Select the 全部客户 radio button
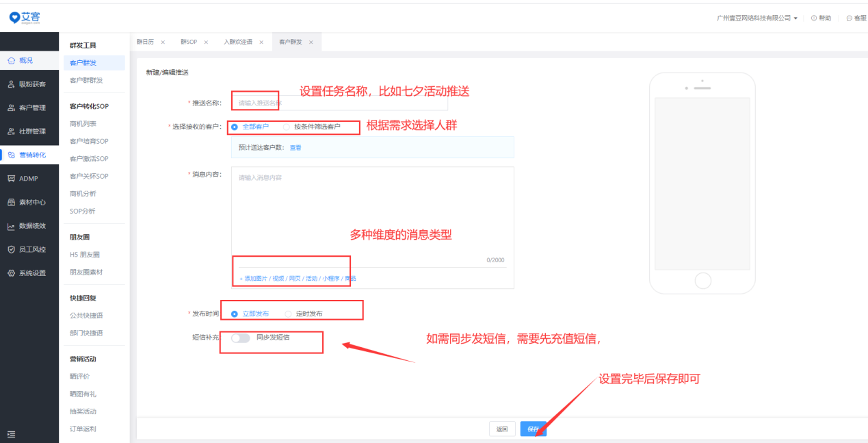This screenshot has height=443, width=868. [235, 127]
